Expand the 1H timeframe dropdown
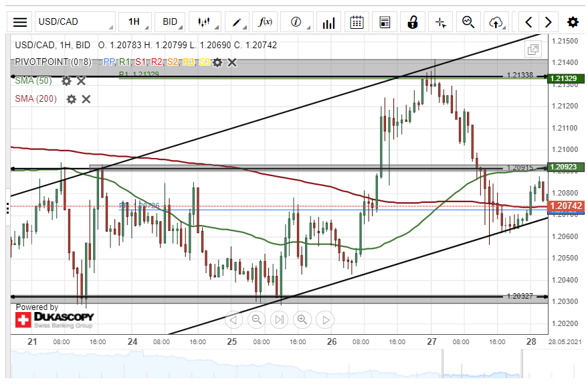Screen dimensions: 588x385 coord(134,22)
